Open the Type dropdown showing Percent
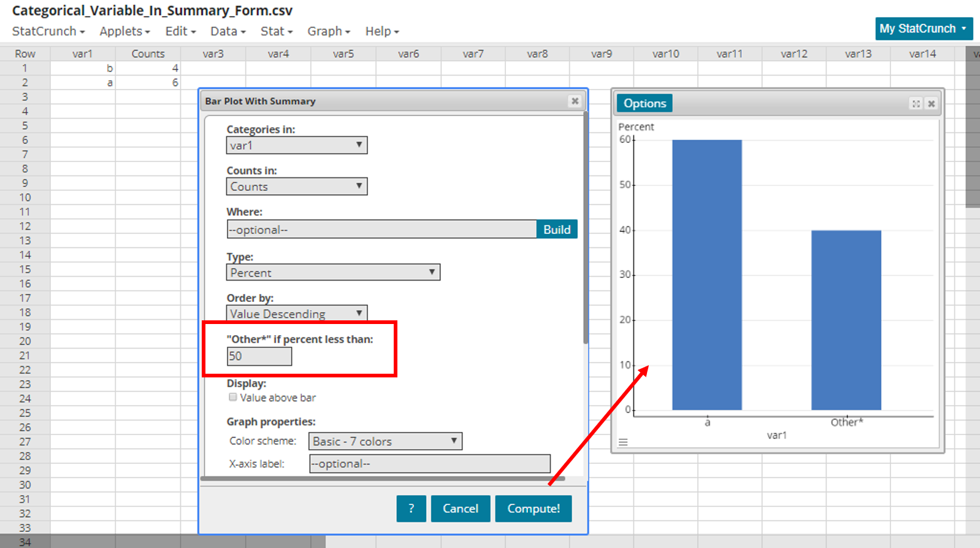Screen dimensions: 980x548 click(333, 272)
